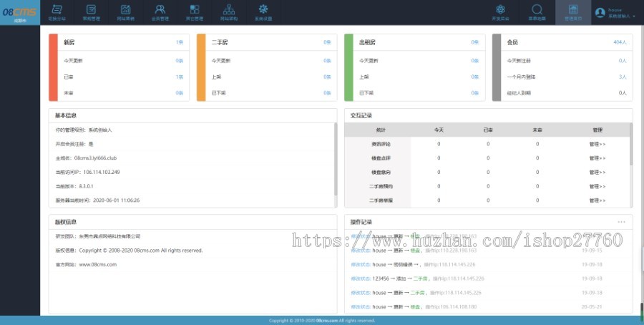Select the domain text 08cms3.lyl666.club
Viewport: 644px width, 325px height.
(x=96, y=158)
